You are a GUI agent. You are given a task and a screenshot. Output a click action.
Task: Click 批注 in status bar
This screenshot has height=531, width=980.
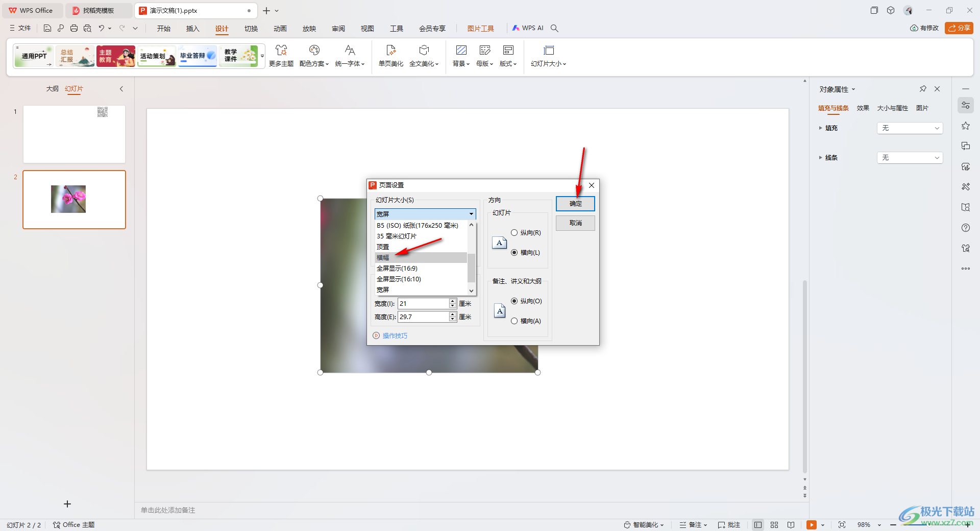tap(729, 525)
